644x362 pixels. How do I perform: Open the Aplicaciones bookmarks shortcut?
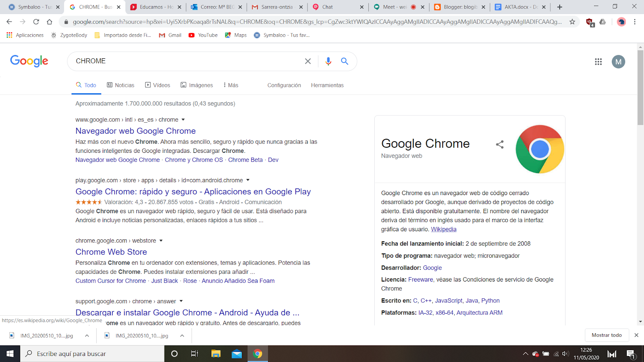(25, 35)
